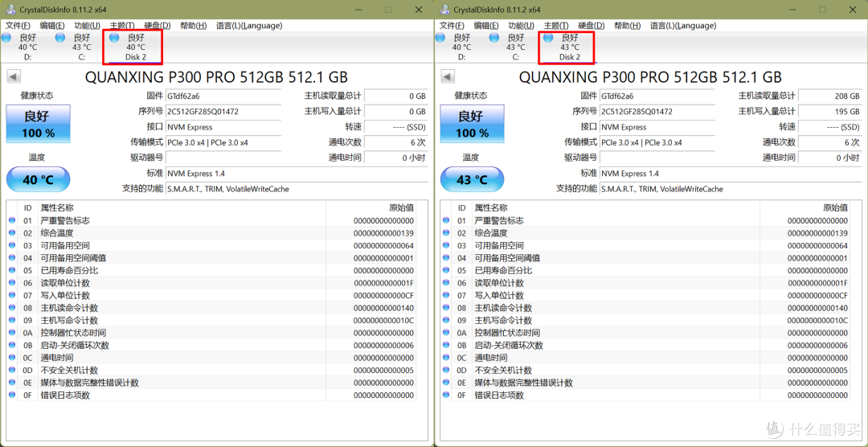
Task: Click host reads field showing 208 GB
Action: 829,96
